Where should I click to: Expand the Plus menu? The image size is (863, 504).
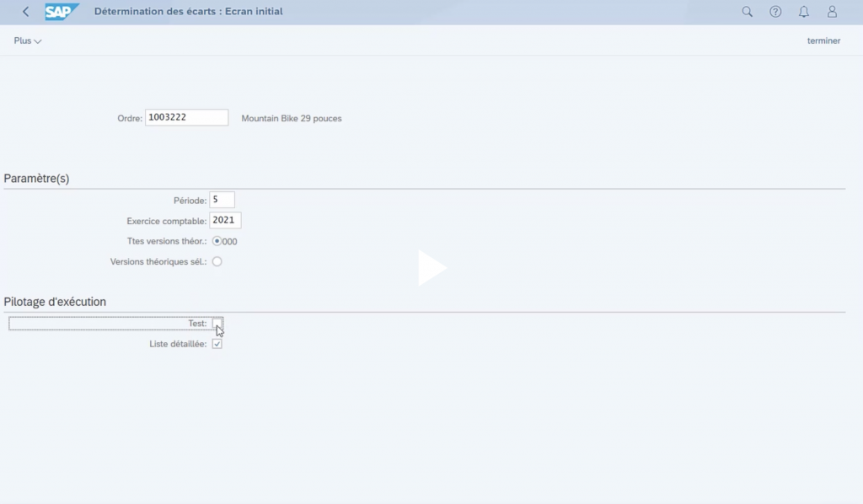tap(28, 40)
